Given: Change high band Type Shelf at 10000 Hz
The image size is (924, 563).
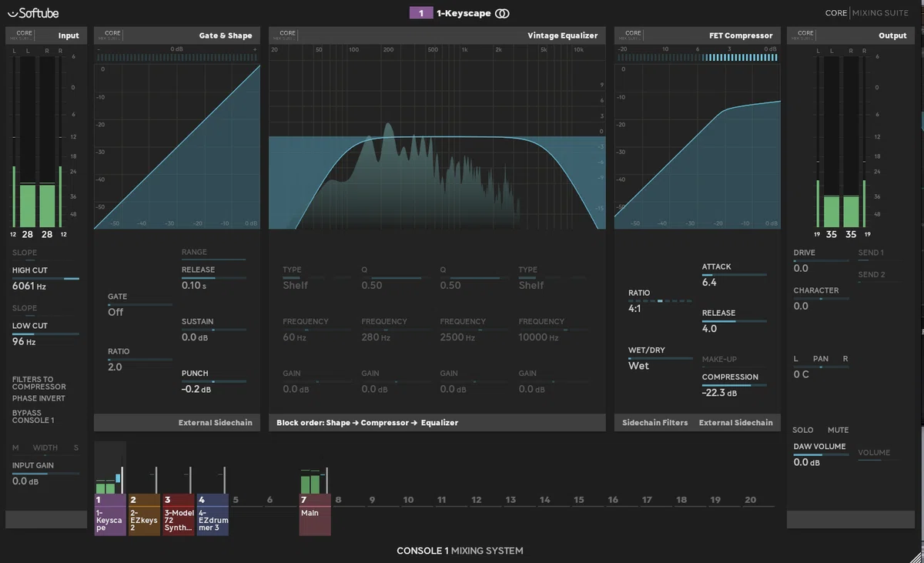Looking at the screenshot, I should 531,285.
